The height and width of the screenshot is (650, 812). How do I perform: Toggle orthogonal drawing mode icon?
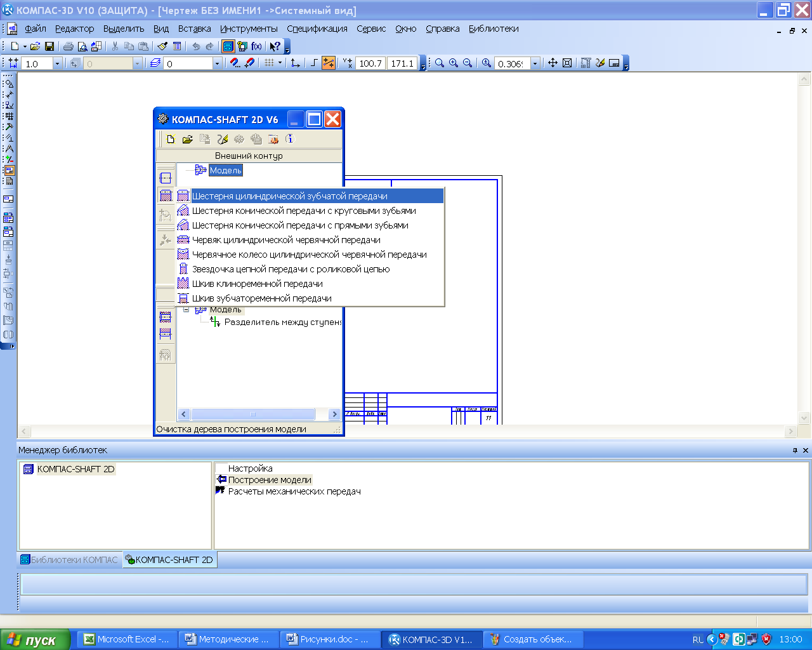314,63
